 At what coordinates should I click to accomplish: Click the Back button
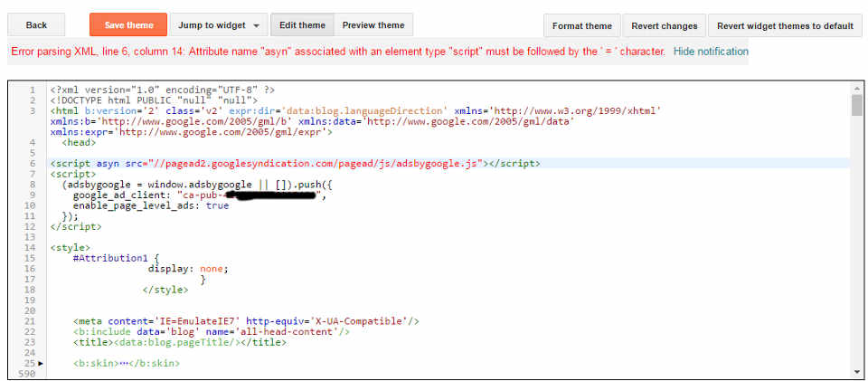[36, 25]
